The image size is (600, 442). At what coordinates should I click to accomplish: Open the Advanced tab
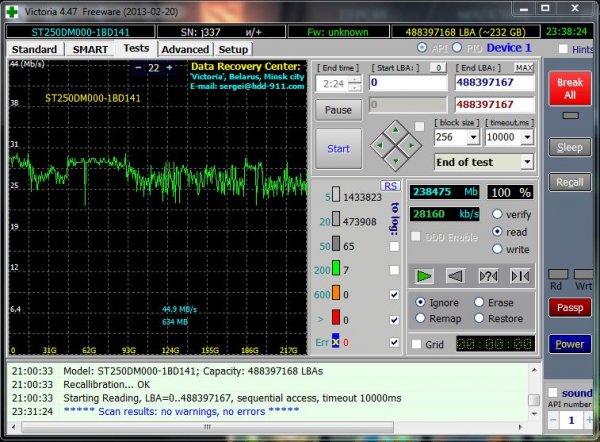(x=185, y=49)
